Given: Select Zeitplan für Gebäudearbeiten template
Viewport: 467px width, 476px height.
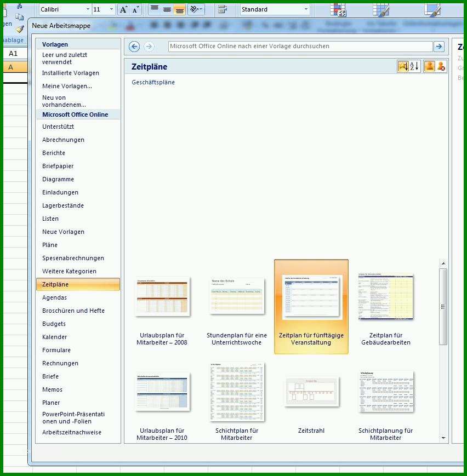Looking at the screenshot, I should (385, 307).
